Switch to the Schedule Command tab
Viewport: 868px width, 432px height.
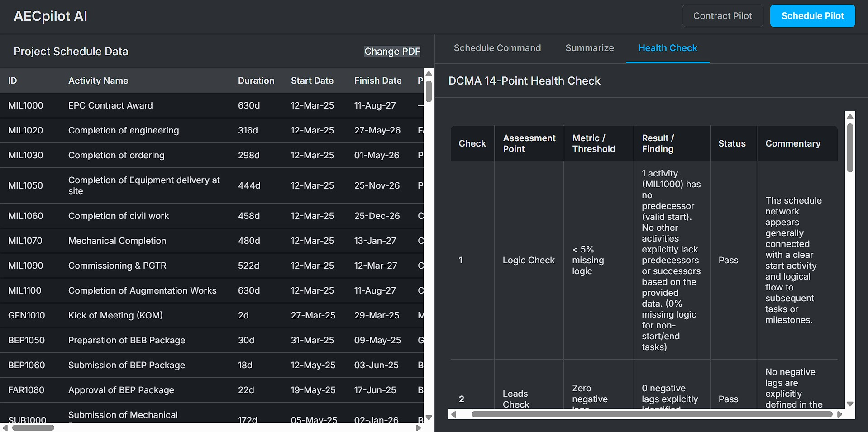pos(497,48)
